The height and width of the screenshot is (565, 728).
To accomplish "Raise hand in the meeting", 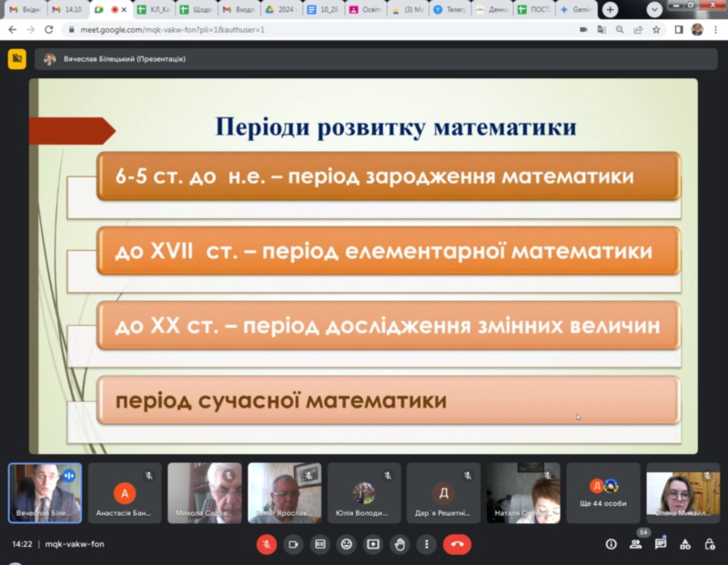I will [x=399, y=544].
